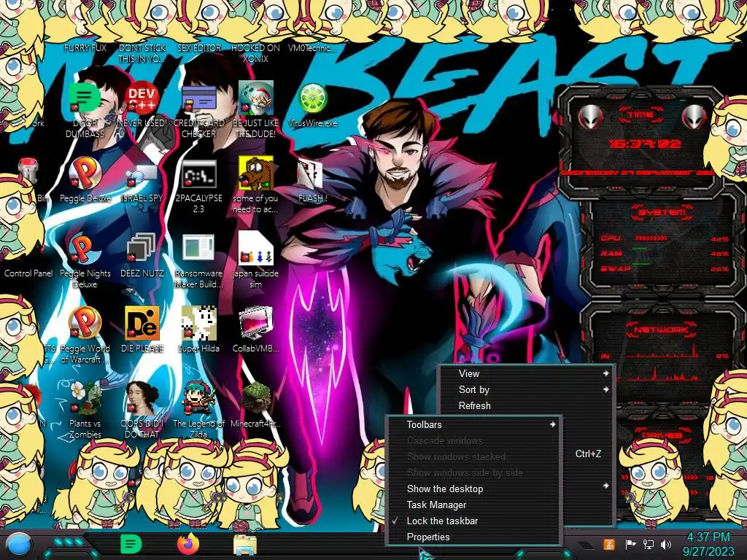Select the Peggle World of Warcraft icon

(85, 324)
